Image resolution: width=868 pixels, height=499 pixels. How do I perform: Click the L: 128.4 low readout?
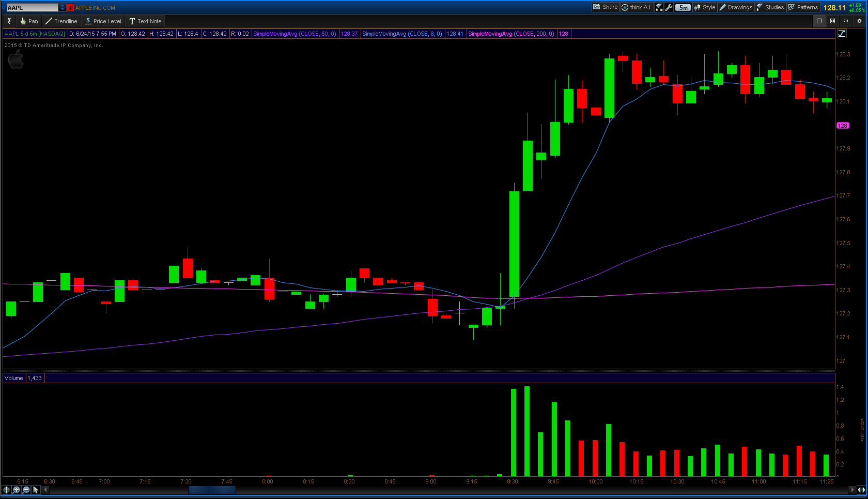coord(188,34)
